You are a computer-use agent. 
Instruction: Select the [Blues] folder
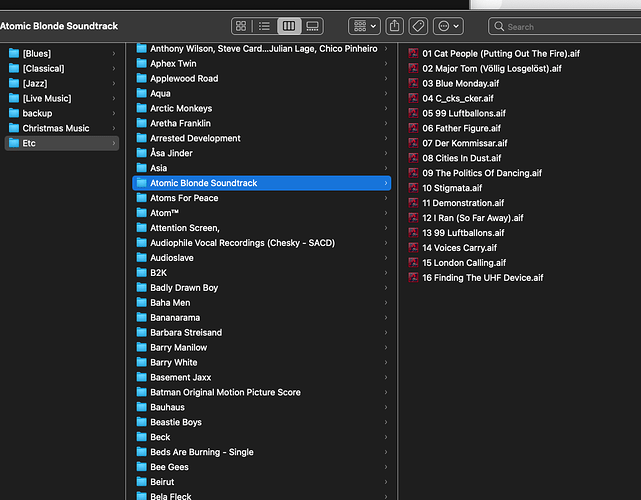click(62, 54)
